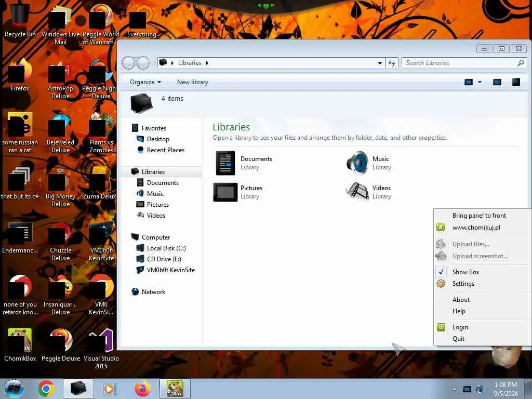532x399 pixels.
Task: Open Chrome from the taskbar
Action: tap(46, 389)
